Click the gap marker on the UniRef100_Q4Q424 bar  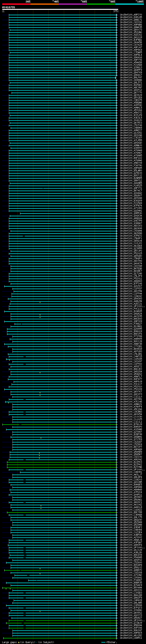40,315
